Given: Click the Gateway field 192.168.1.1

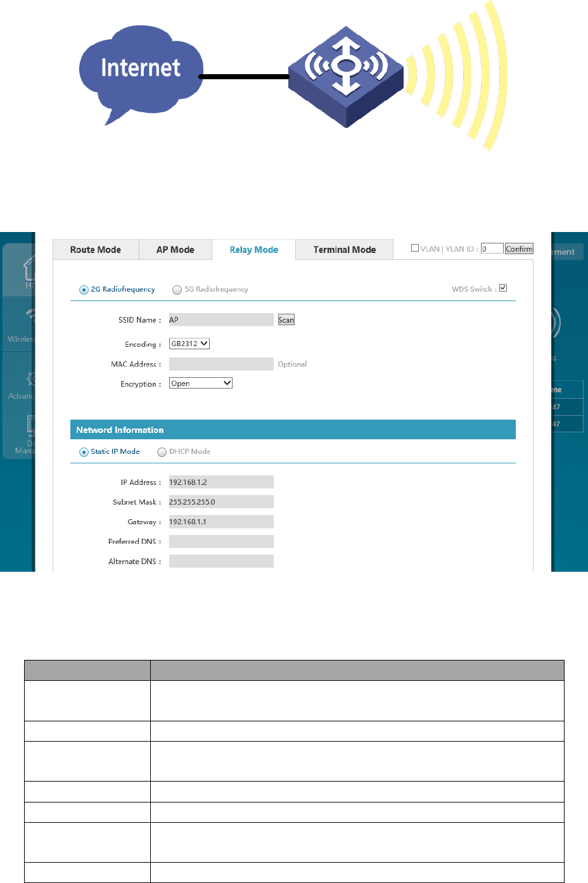Looking at the screenshot, I should pos(221,522).
